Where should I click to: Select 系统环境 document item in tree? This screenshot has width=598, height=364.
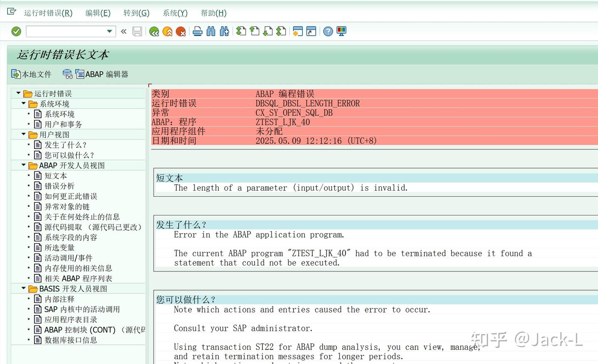click(x=59, y=114)
